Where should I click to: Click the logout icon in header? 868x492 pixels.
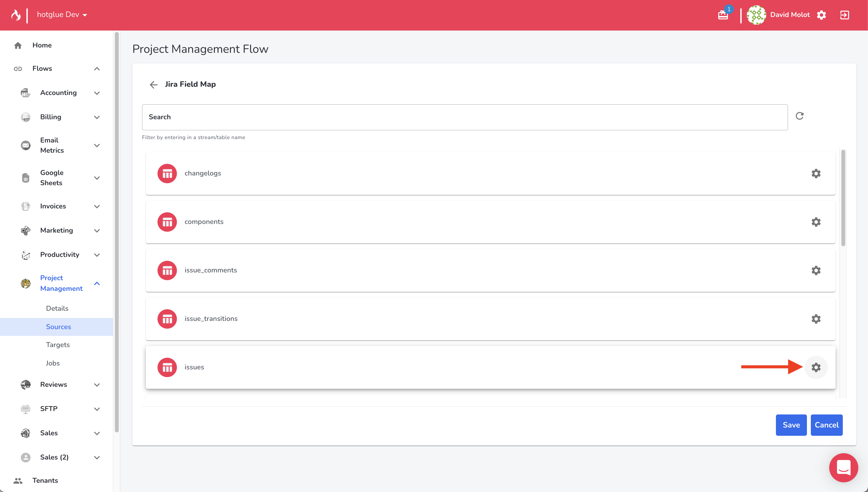(x=844, y=15)
